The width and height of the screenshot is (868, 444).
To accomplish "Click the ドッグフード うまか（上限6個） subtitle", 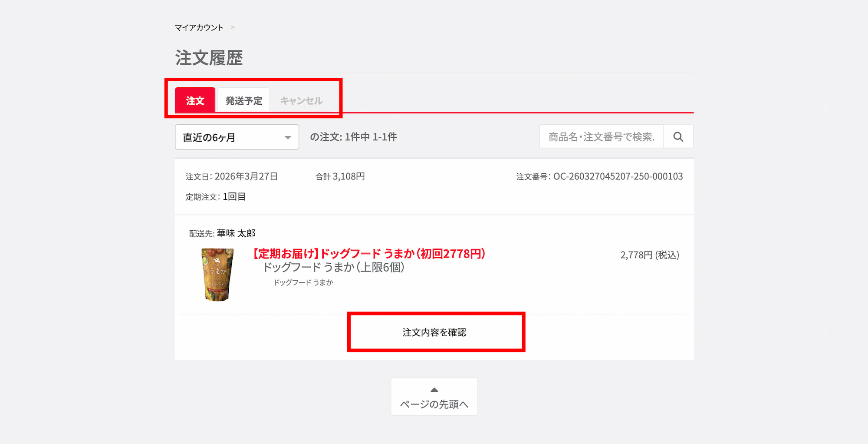I will (334, 267).
